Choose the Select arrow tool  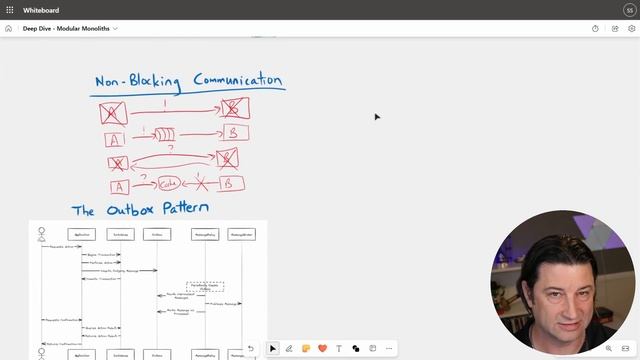click(x=273, y=349)
